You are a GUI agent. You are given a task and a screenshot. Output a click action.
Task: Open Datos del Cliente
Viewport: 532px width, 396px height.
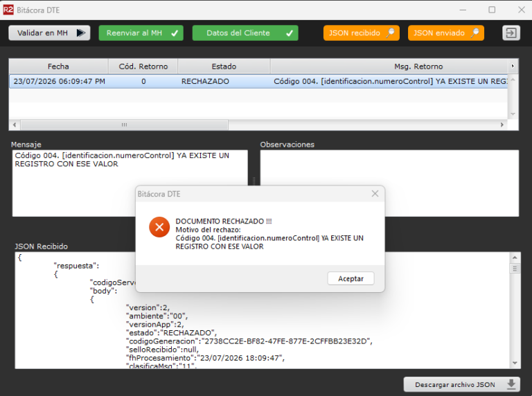[245, 33]
